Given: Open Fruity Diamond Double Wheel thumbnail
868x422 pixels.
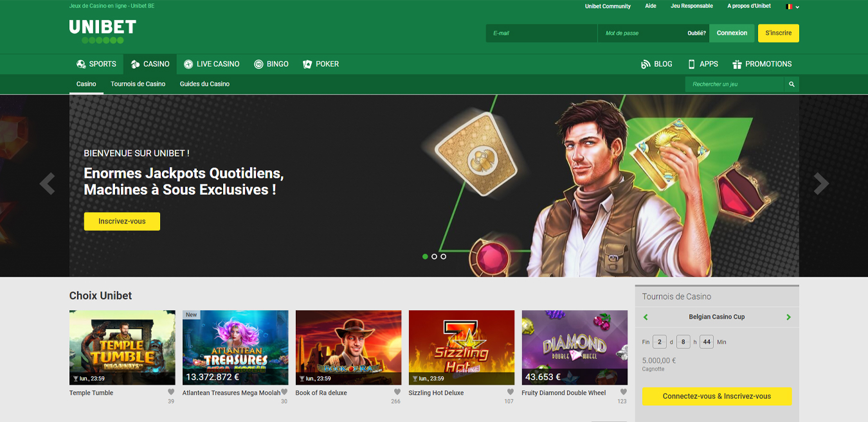Looking at the screenshot, I should 575,347.
